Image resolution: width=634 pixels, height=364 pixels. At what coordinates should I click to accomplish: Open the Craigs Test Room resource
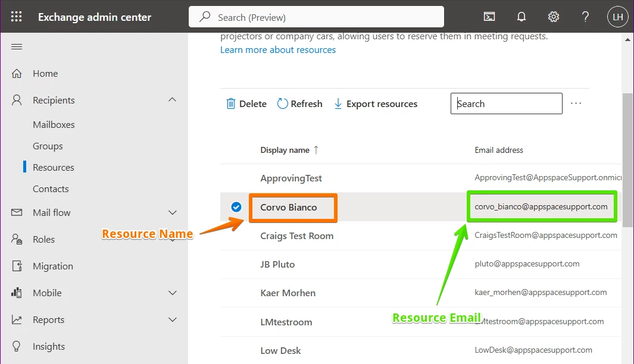297,236
